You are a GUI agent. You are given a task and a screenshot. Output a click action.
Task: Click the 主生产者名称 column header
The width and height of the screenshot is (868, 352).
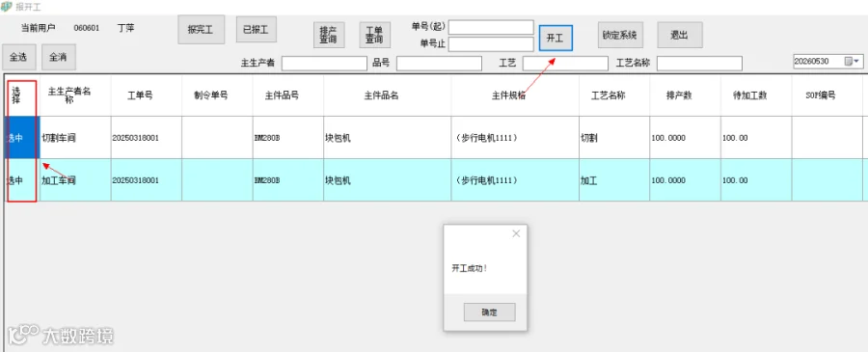75,95
